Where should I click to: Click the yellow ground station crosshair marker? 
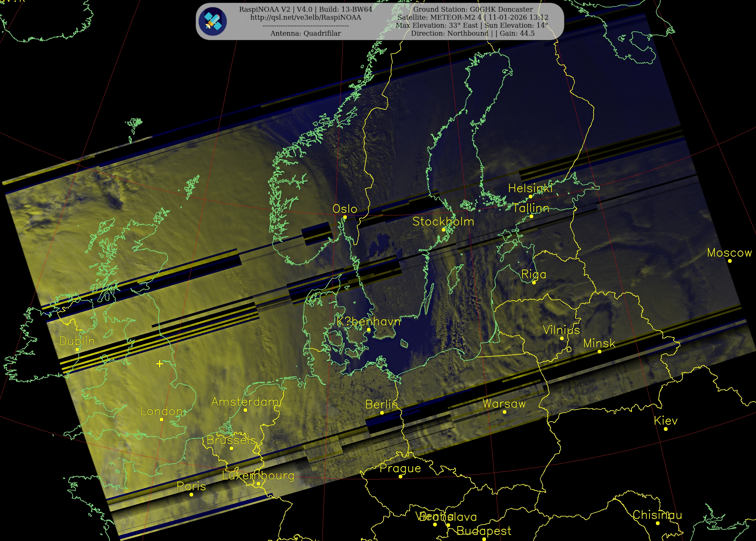[160, 364]
